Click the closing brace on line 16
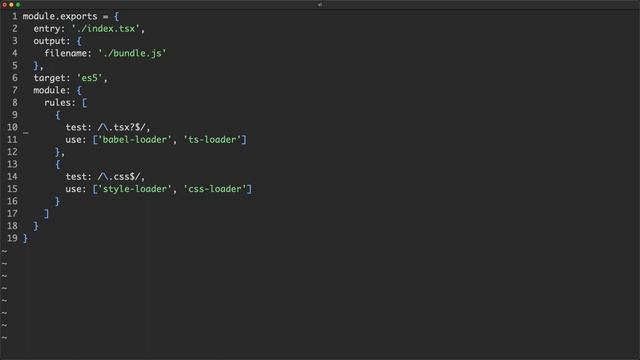The width and height of the screenshot is (640, 360). click(58, 201)
